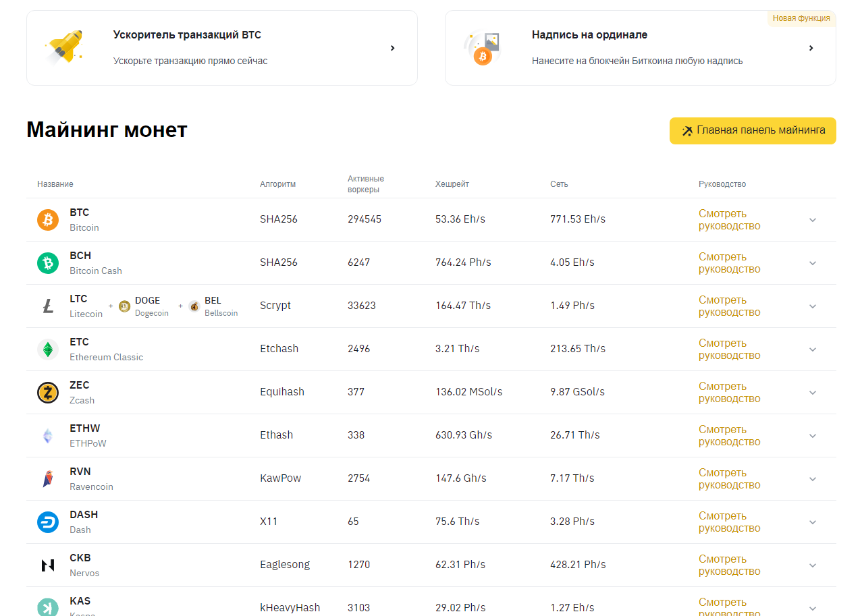Open Смотреть руководство link for ZEC
Image resolution: width=862 pixels, height=616 pixels.
click(x=730, y=393)
